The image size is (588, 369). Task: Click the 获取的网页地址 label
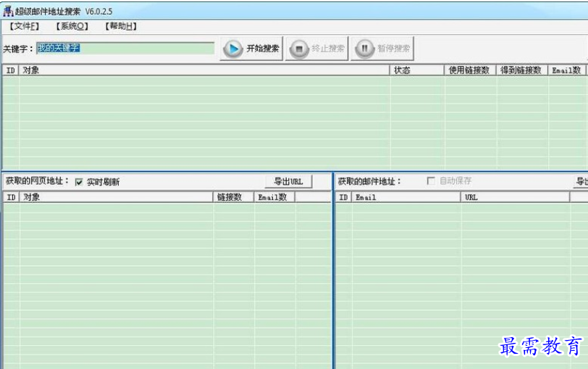point(38,181)
